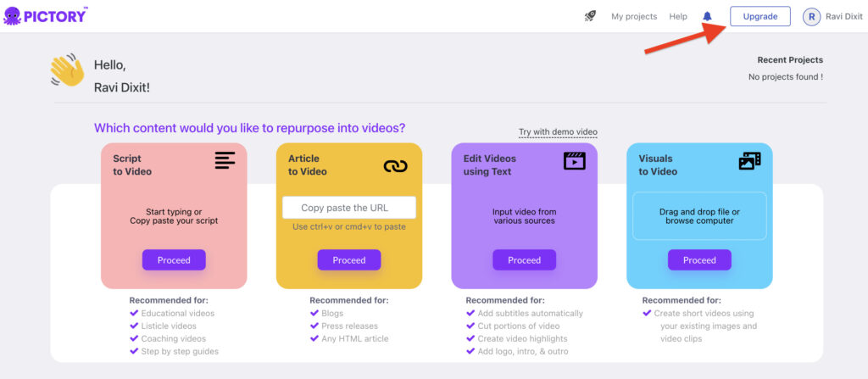
Task: Proceed with Script to Video
Action: (x=174, y=259)
